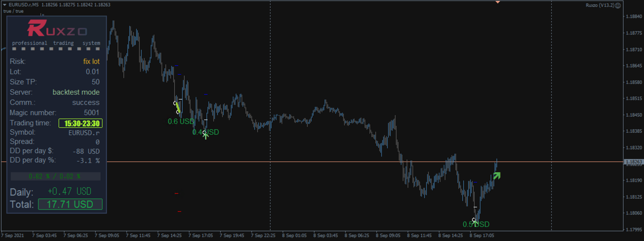
Task: Click the Lot value 0.01
Action: tap(92, 72)
